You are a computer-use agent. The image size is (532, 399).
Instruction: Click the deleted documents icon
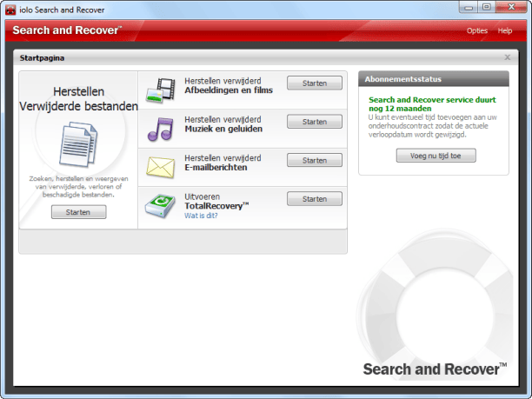click(x=78, y=144)
